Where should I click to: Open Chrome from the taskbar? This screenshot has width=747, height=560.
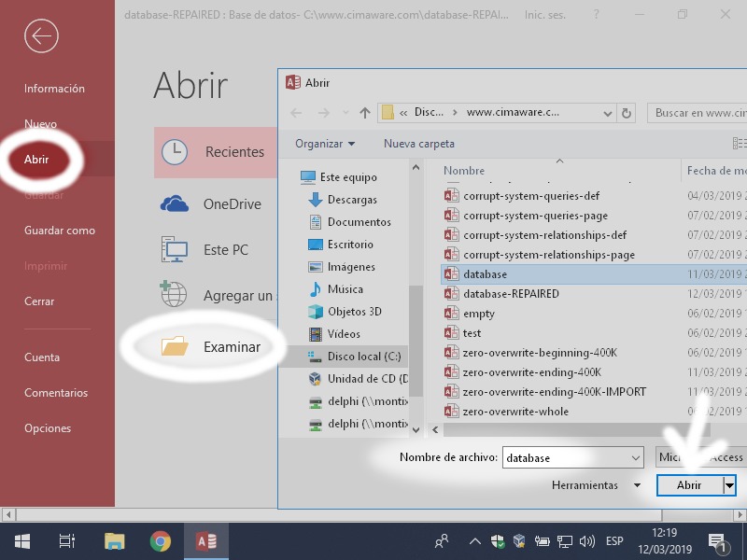161,541
